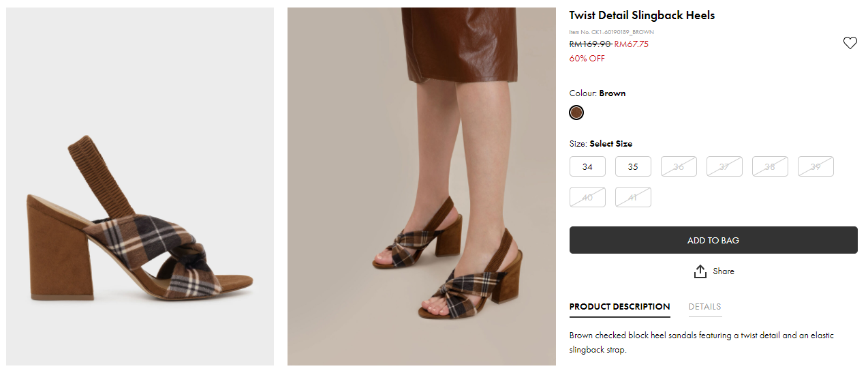This screenshot has width=868, height=373.
Task: Click the Share text link
Action: 724,271
